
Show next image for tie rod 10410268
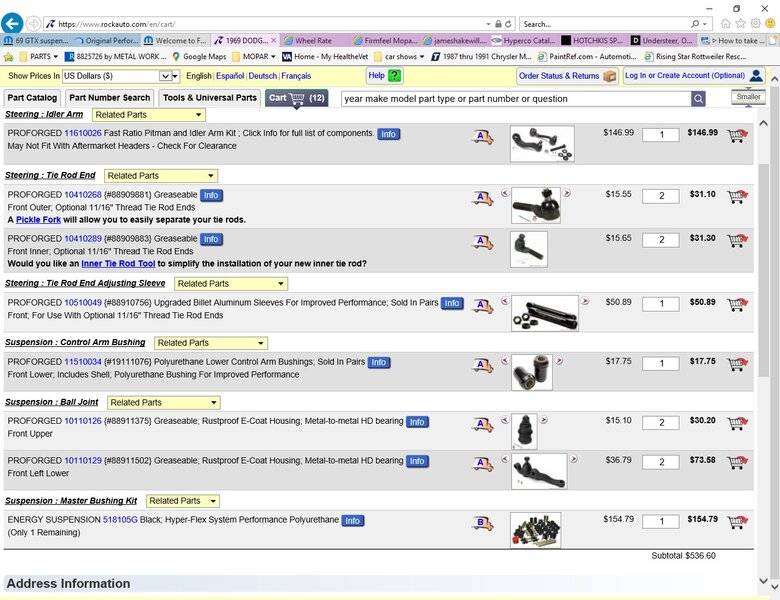pos(567,193)
